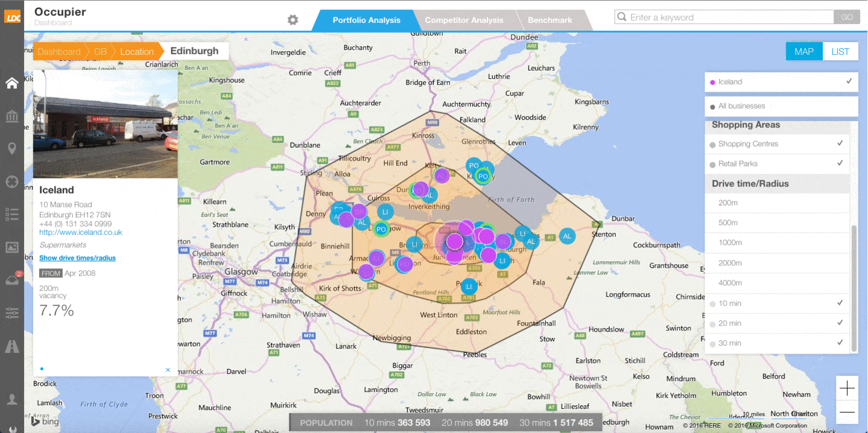868x433 pixels.
Task: Click the PO marker near Linlithgow
Action: 381,229
